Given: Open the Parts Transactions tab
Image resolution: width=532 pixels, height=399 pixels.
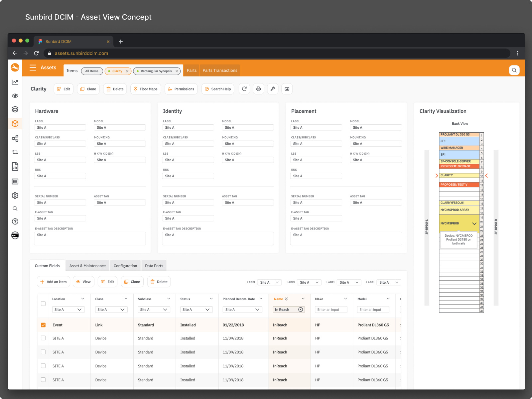Looking at the screenshot, I should (219, 70).
